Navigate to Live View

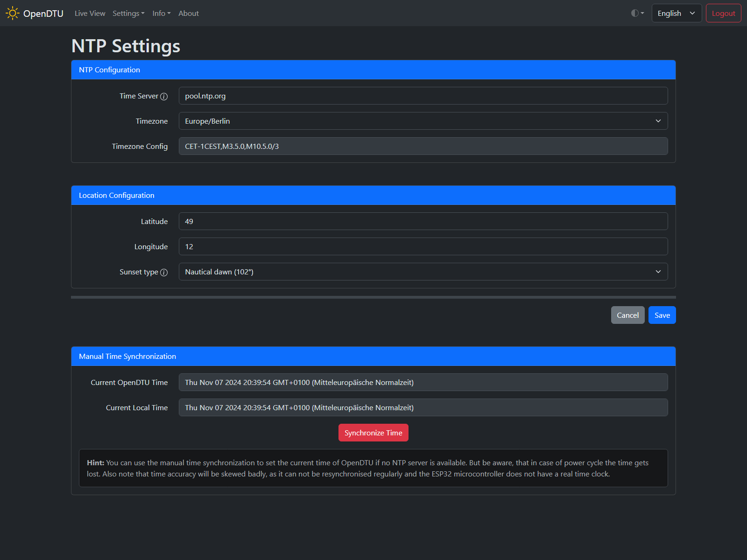pyautogui.click(x=90, y=13)
